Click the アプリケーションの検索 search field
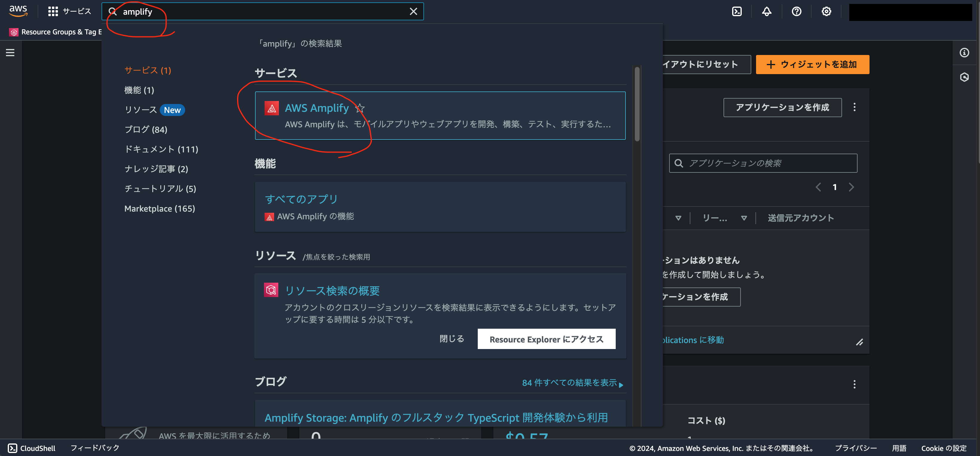The width and height of the screenshot is (980, 456). pos(763,163)
